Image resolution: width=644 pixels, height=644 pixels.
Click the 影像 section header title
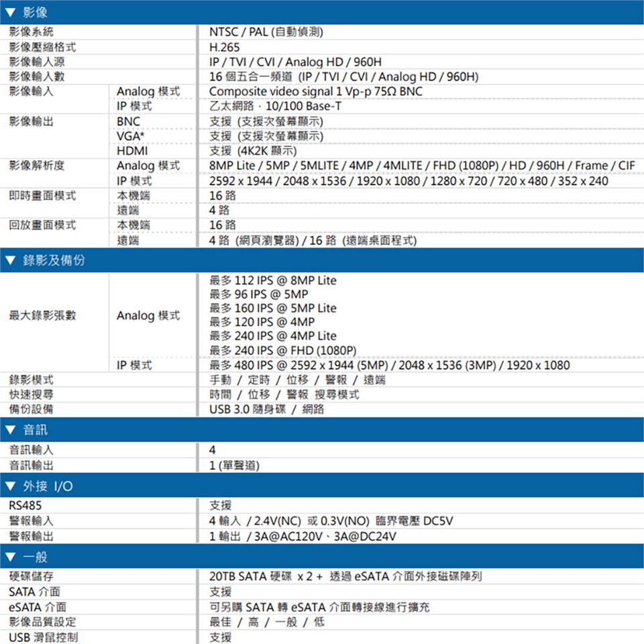coord(36,12)
